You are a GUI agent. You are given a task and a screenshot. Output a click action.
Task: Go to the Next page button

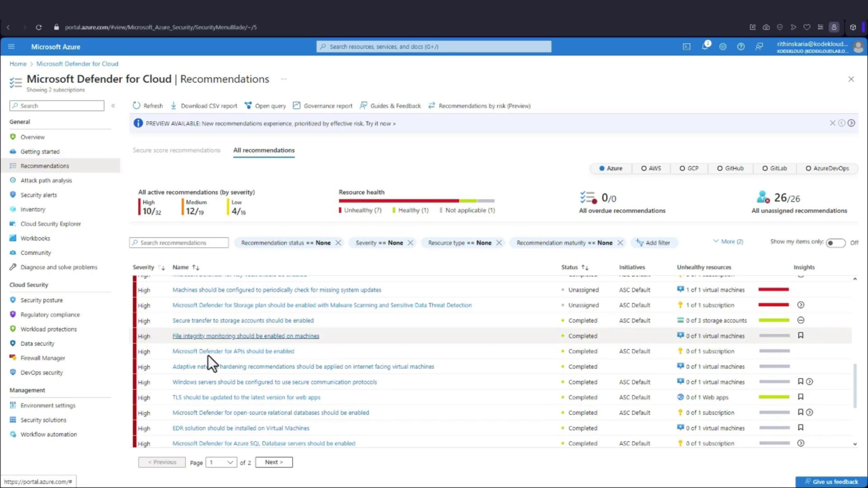[274, 462]
